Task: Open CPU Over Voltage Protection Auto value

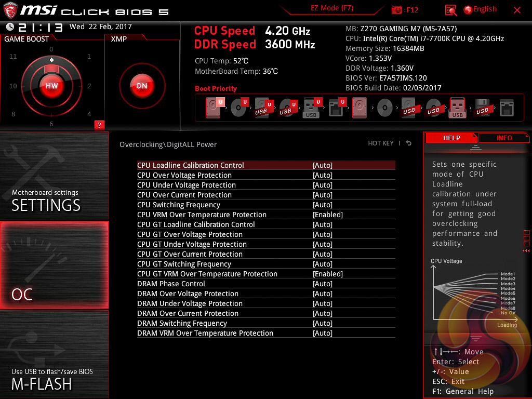Action: [322, 175]
